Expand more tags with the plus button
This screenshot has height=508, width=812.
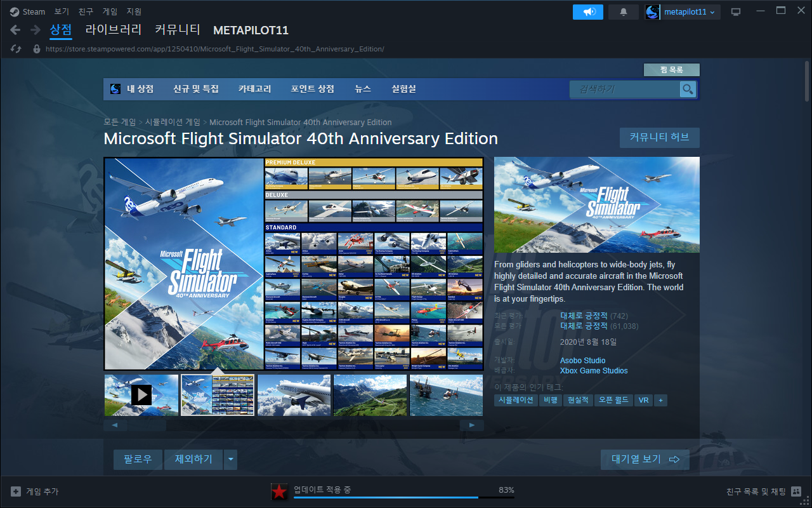[661, 400]
